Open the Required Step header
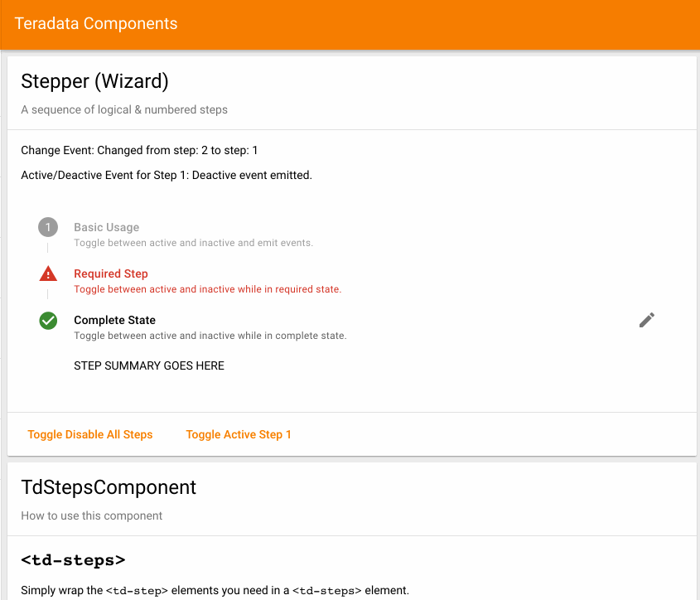Viewport: 700px width, 600px height. click(111, 273)
